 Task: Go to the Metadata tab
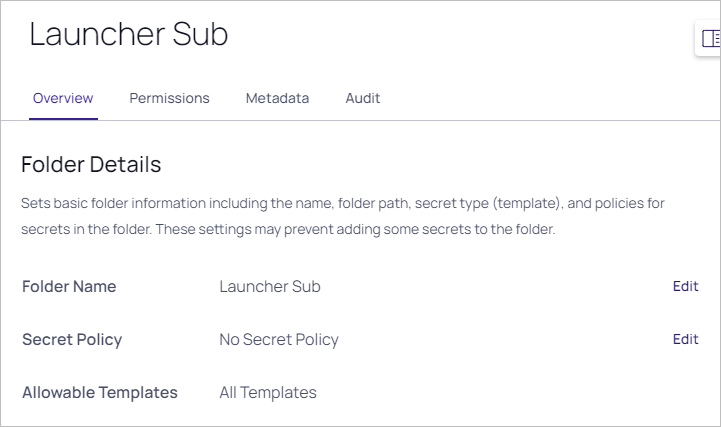277,98
